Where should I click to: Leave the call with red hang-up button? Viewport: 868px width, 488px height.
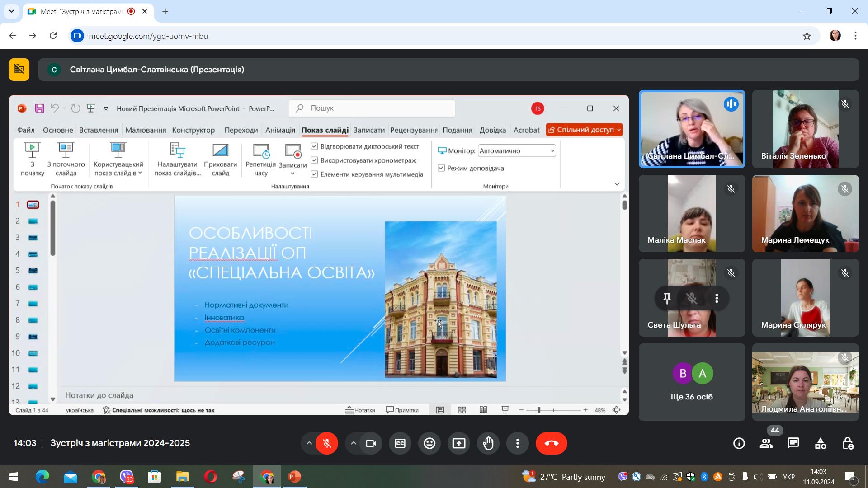pos(552,443)
